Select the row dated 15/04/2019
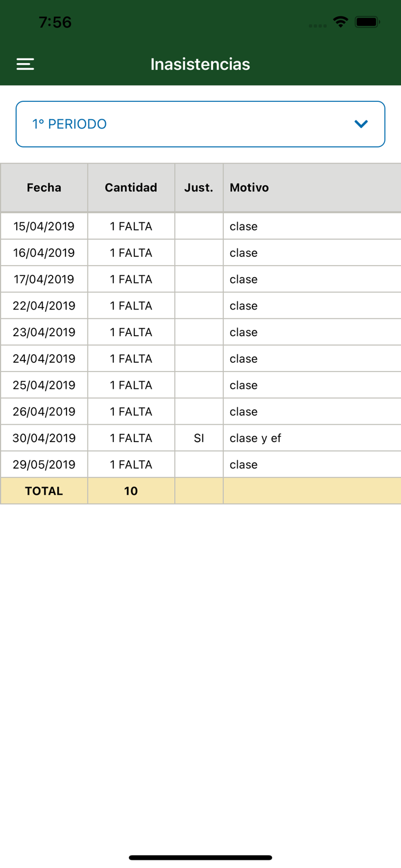This screenshot has height=868, width=401. [43, 226]
